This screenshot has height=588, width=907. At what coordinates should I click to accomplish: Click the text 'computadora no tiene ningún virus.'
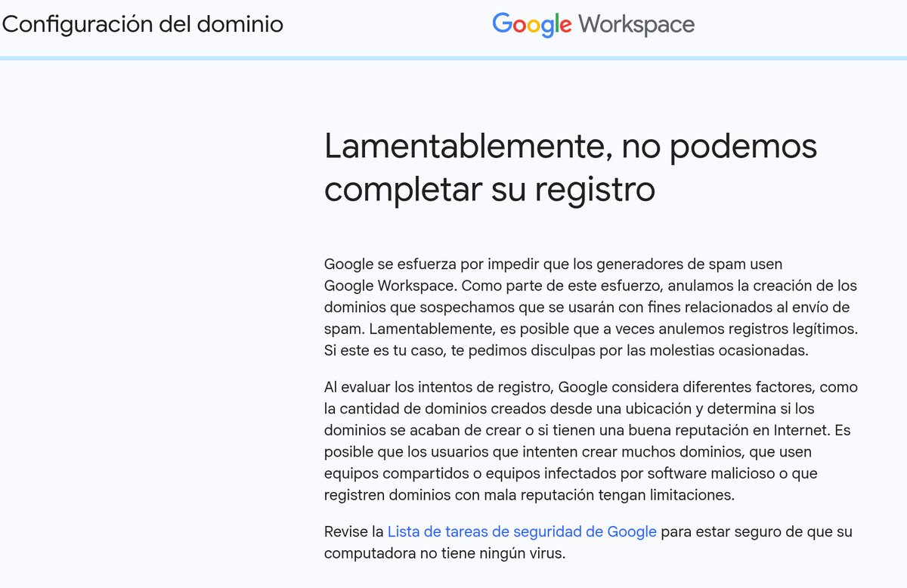[444, 553]
